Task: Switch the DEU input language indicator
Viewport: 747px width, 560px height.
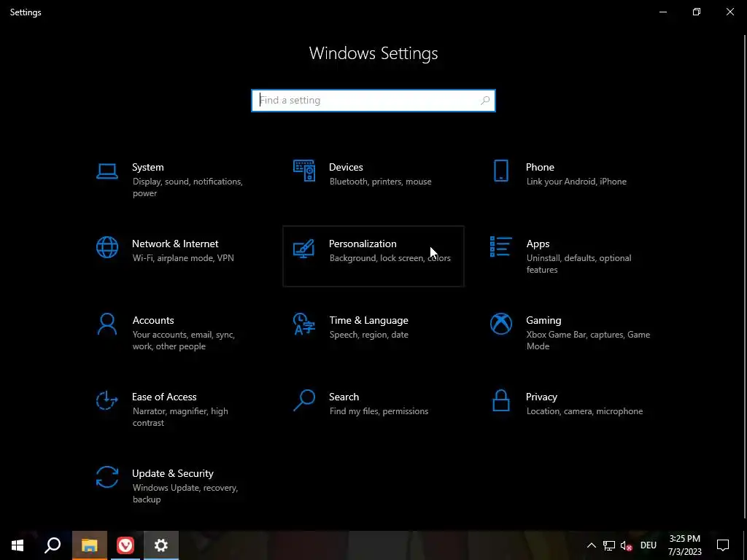Action: pyautogui.click(x=649, y=545)
